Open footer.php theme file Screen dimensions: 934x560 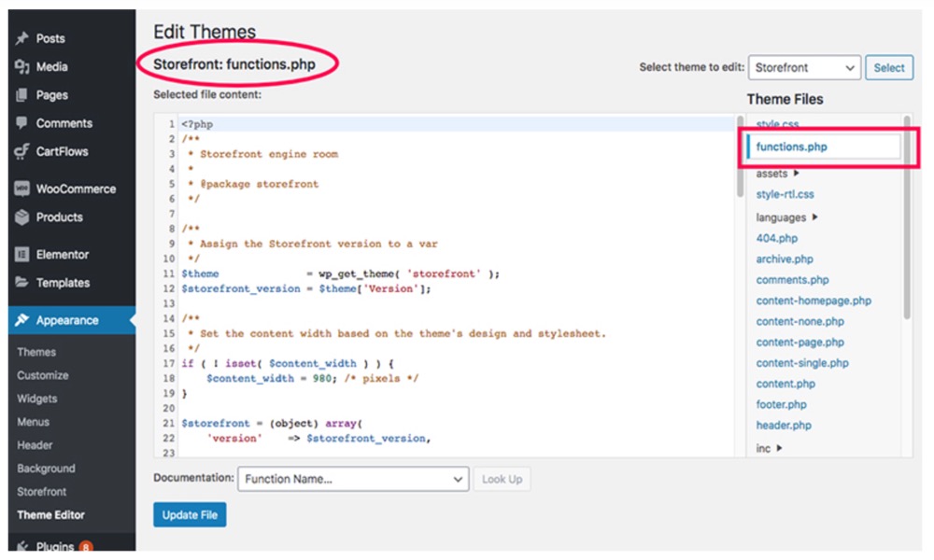coord(781,405)
